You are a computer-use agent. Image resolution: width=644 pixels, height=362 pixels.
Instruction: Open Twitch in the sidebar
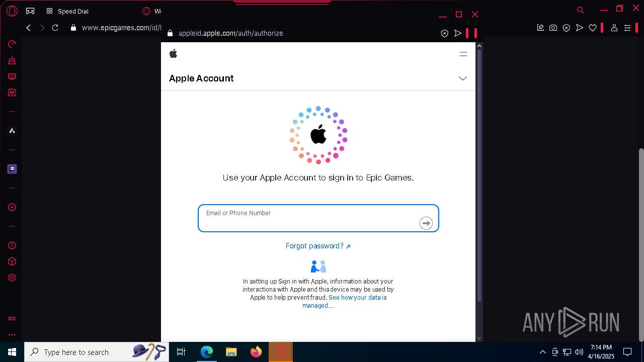[x=12, y=169]
